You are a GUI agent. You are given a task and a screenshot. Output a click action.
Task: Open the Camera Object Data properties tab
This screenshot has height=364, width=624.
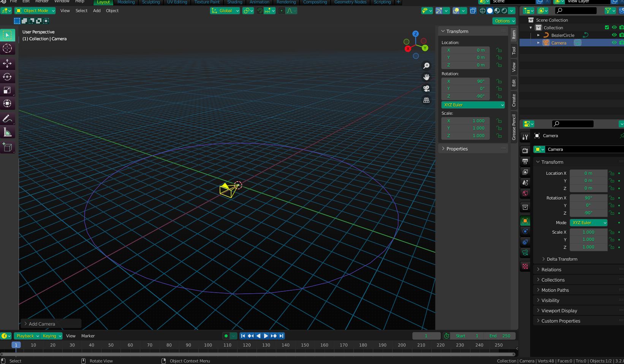point(525,253)
